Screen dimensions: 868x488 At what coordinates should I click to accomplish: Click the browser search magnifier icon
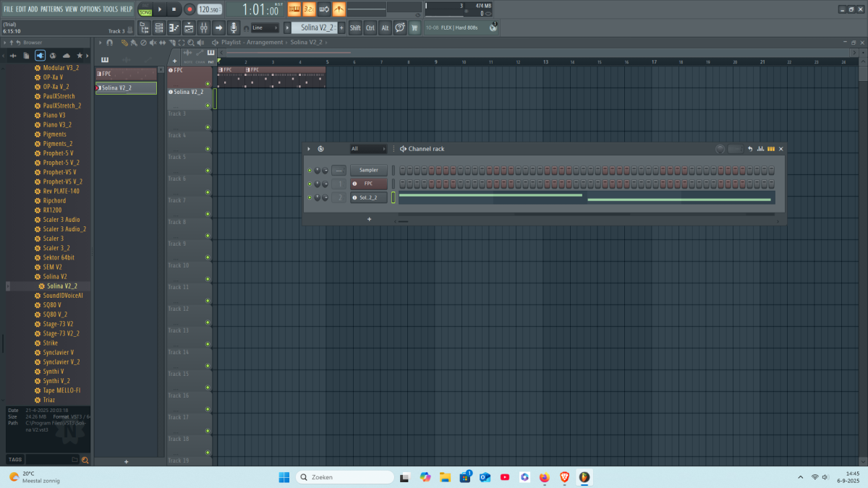click(85, 460)
